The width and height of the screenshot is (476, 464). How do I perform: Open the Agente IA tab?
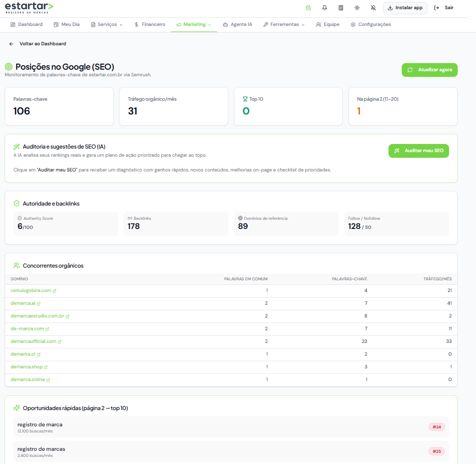(x=237, y=24)
